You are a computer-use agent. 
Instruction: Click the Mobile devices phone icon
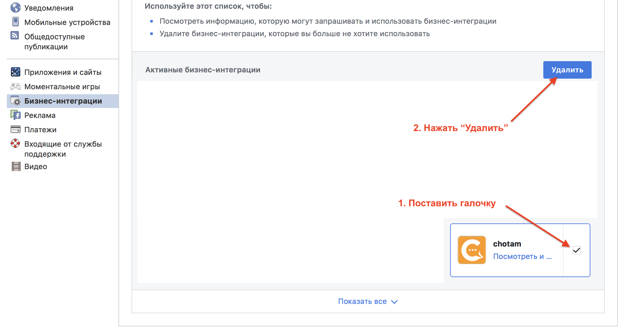15,22
